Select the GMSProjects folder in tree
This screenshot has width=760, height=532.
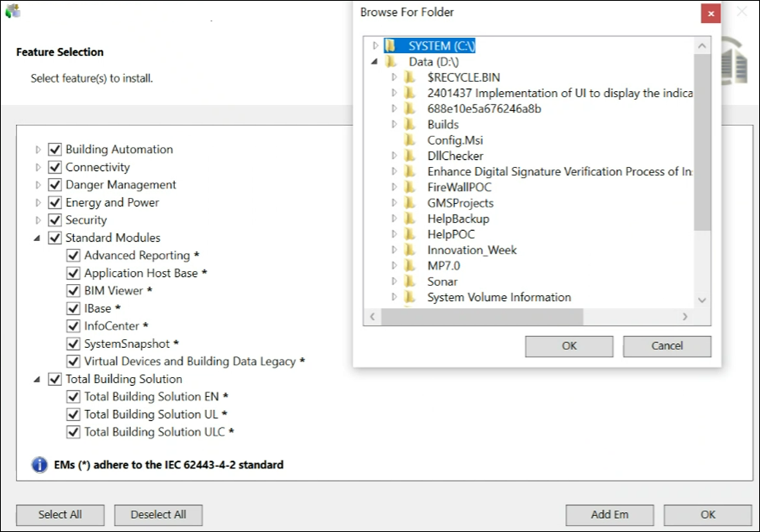tap(460, 203)
